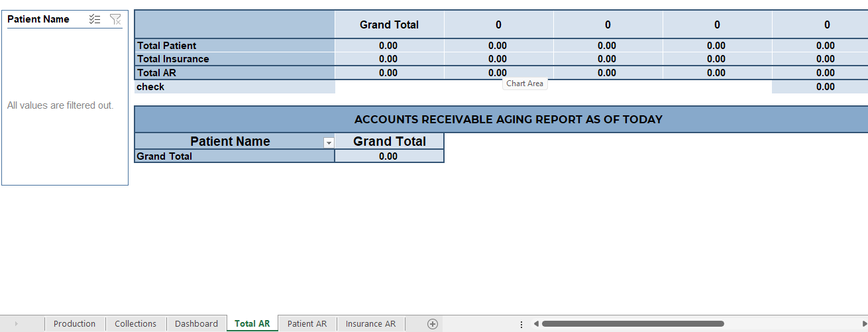Clear filter on Patient Name slicer

click(x=115, y=19)
